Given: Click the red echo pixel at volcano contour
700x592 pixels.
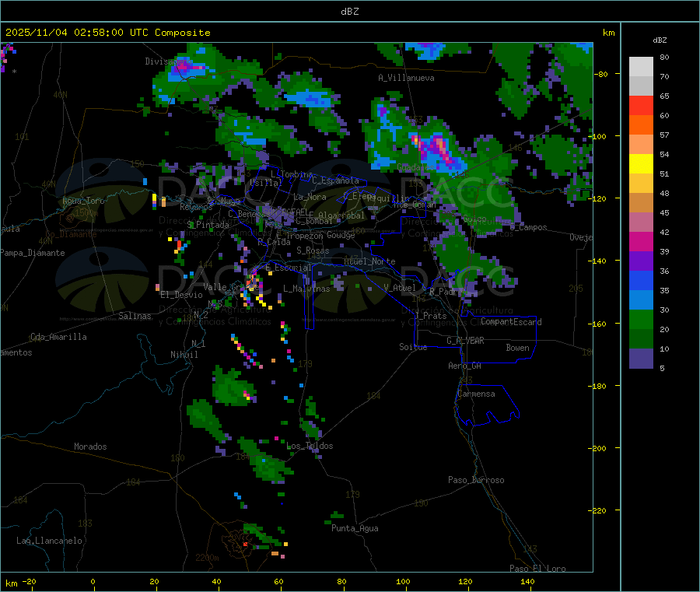Looking at the screenshot, I should tap(245, 545).
